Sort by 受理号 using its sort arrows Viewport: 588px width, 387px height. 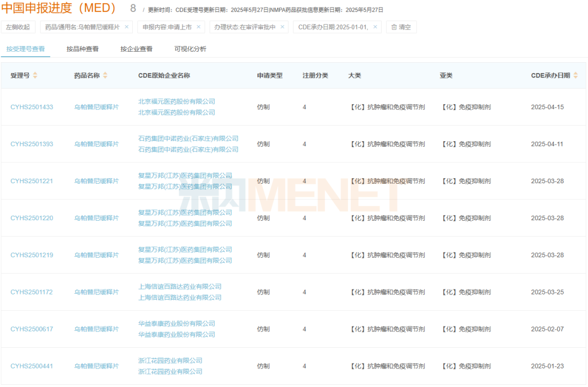35,75
